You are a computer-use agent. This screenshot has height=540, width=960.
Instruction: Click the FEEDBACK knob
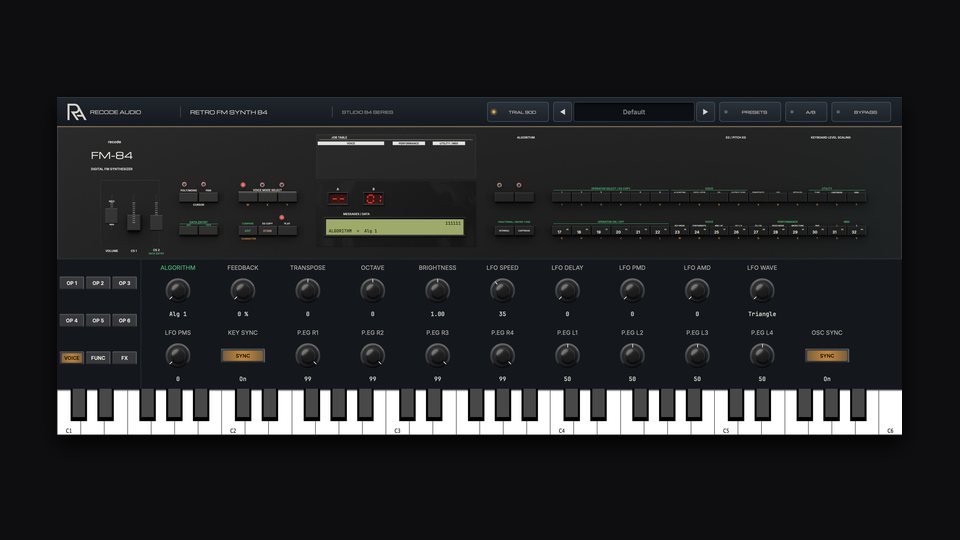point(242,290)
